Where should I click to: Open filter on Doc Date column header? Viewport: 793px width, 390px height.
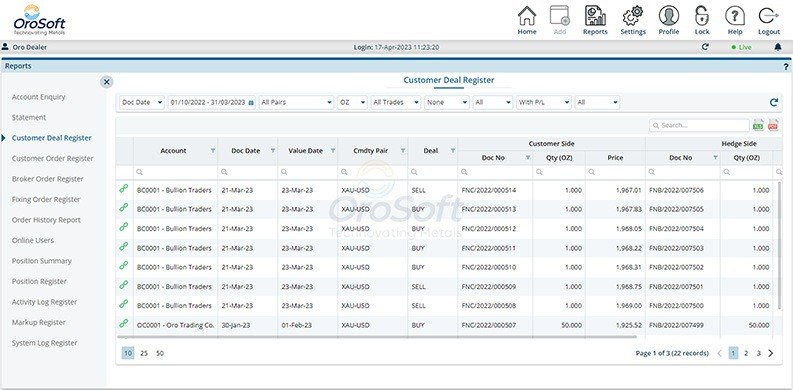click(273, 151)
